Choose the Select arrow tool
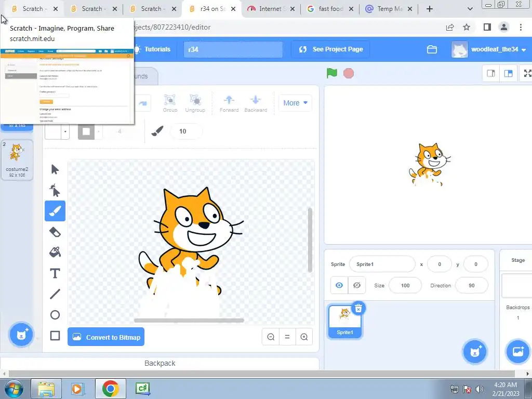 pos(55,169)
